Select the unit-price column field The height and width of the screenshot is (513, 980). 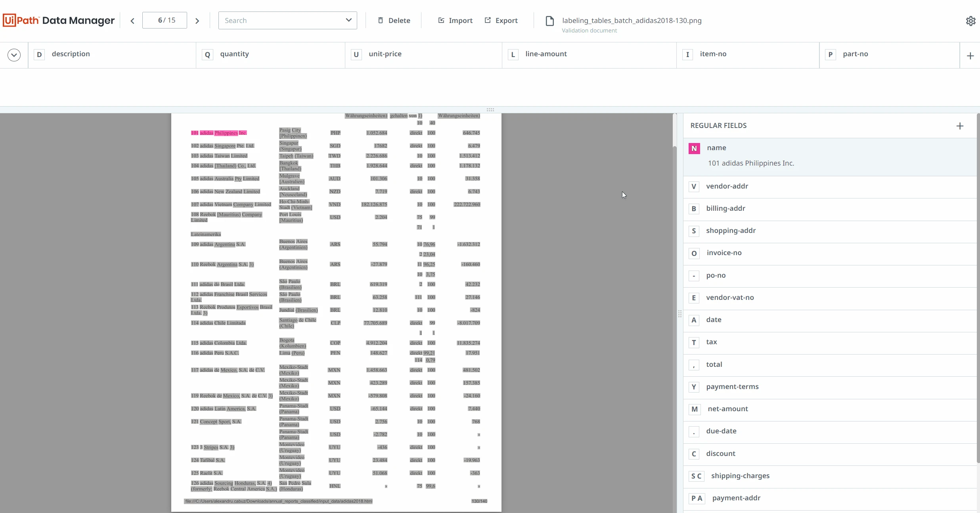point(423,55)
